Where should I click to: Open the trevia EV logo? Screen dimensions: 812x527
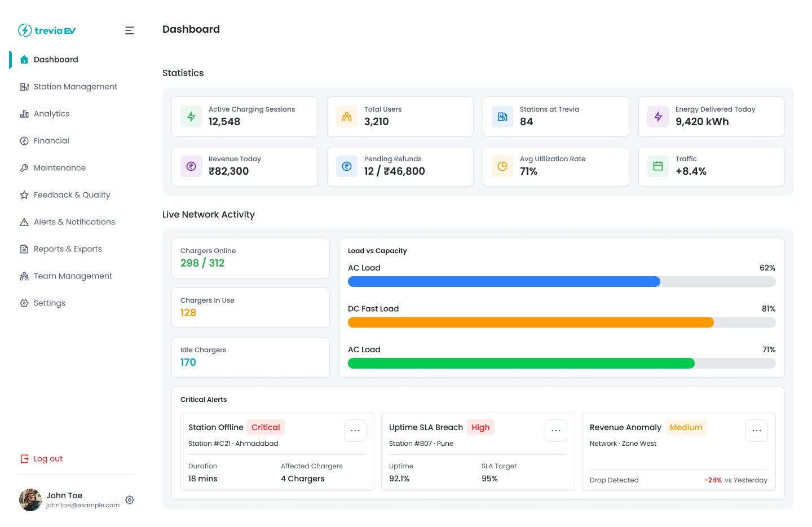[x=47, y=30]
